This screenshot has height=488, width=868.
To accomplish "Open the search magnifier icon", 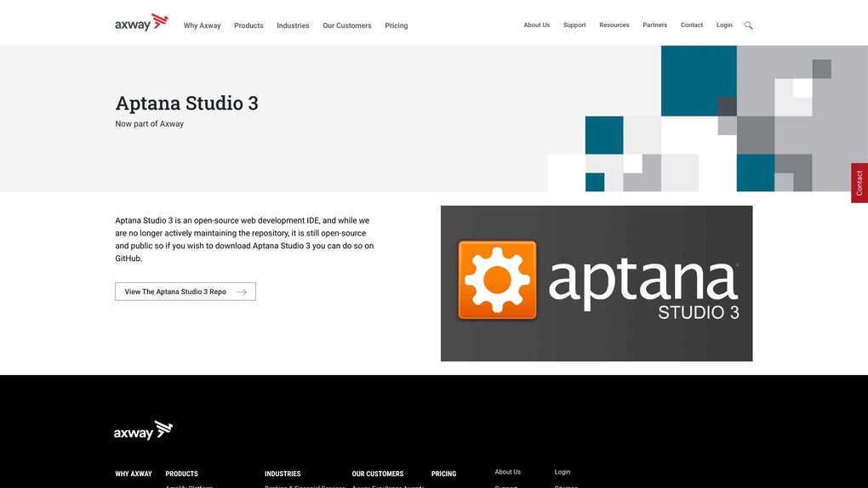I will tap(748, 26).
